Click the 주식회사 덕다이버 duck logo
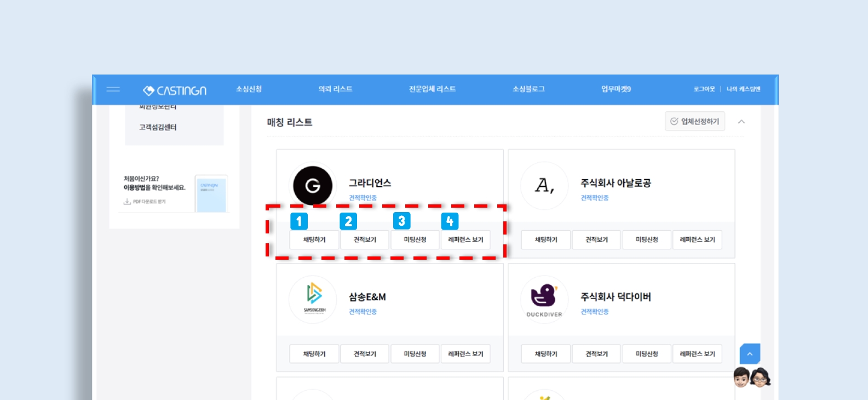The width and height of the screenshot is (868, 400). pyautogui.click(x=544, y=299)
